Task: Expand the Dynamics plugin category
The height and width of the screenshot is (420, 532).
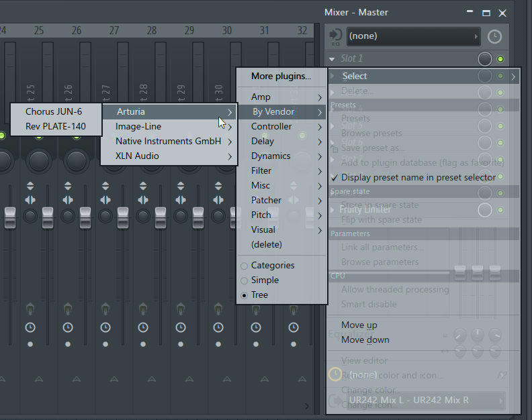Action: coord(281,156)
